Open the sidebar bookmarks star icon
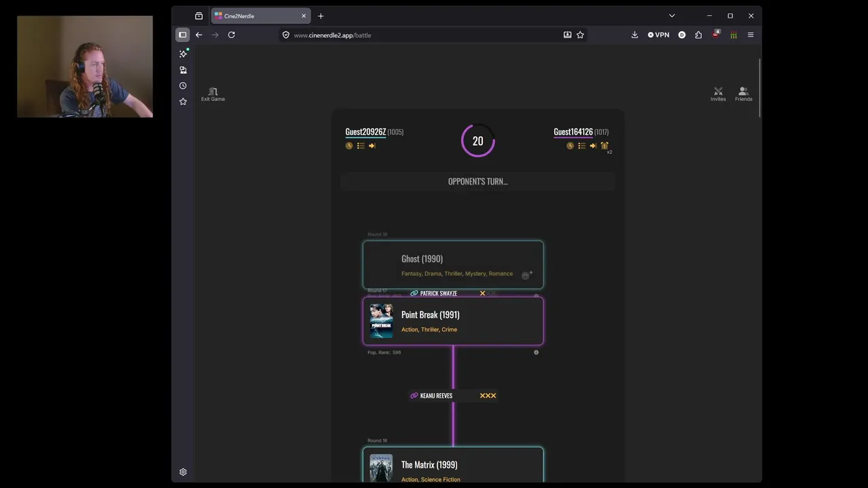Viewport: 868px width, 488px height. 183,102
